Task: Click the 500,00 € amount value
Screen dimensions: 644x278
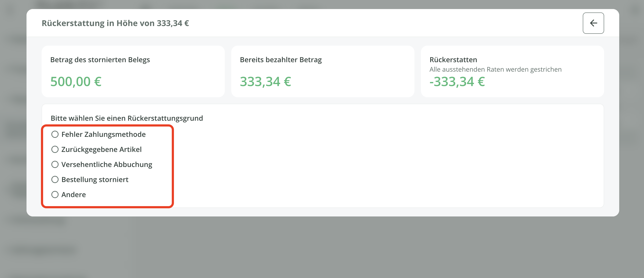Action: (76, 82)
